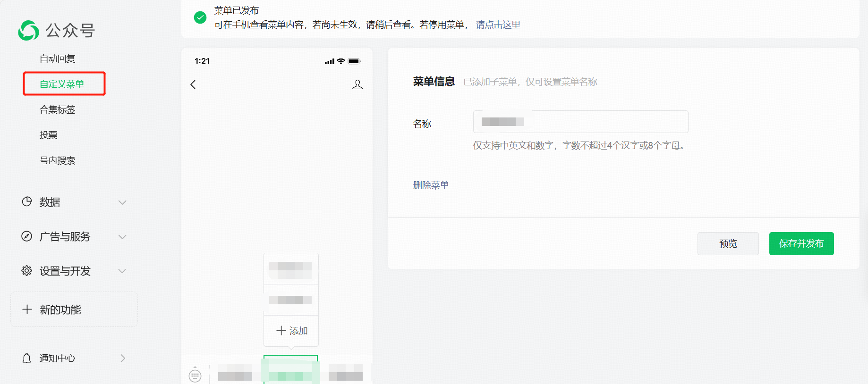868x384 pixels.
Task: Tap the profile person icon in phone preview
Action: pyautogui.click(x=357, y=84)
